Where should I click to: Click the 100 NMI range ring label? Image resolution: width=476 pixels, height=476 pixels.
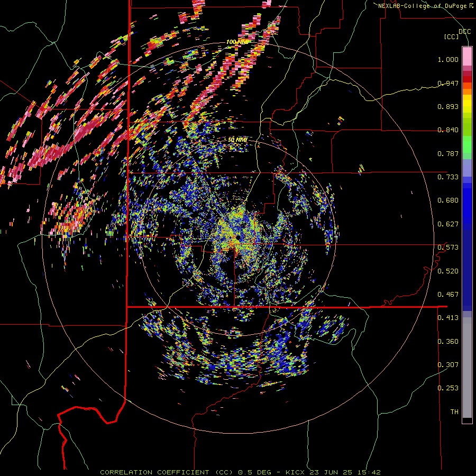[x=237, y=42]
